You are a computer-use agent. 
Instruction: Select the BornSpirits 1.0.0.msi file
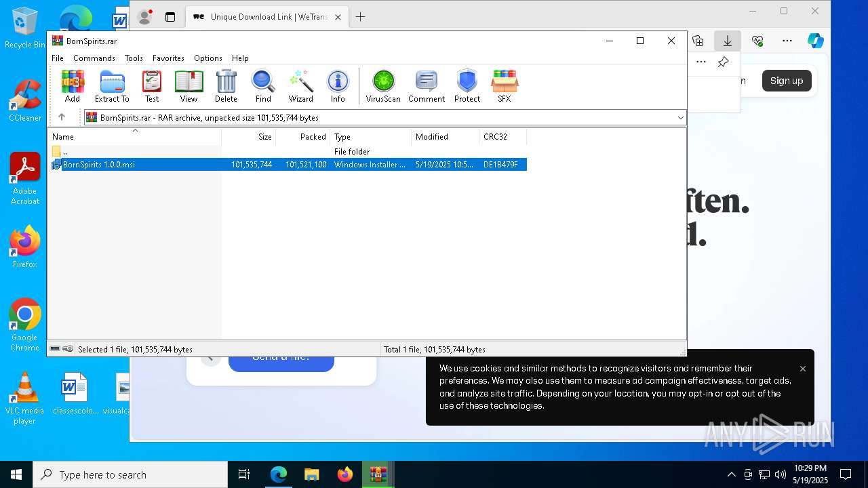point(289,165)
